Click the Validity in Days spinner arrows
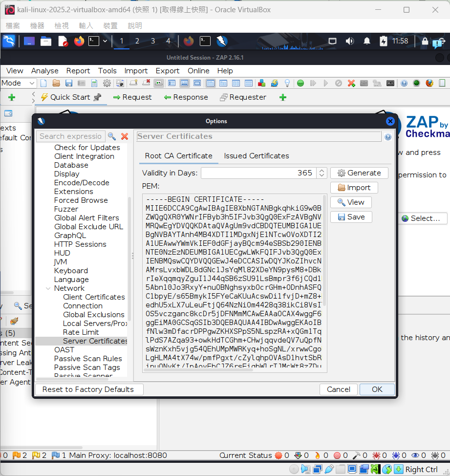The height and width of the screenshot is (476, 450). click(321, 173)
